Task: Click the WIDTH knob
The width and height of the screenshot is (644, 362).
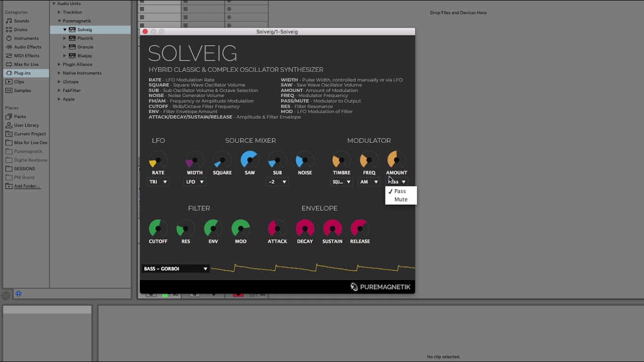Action: pyautogui.click(x=195, y=160)
